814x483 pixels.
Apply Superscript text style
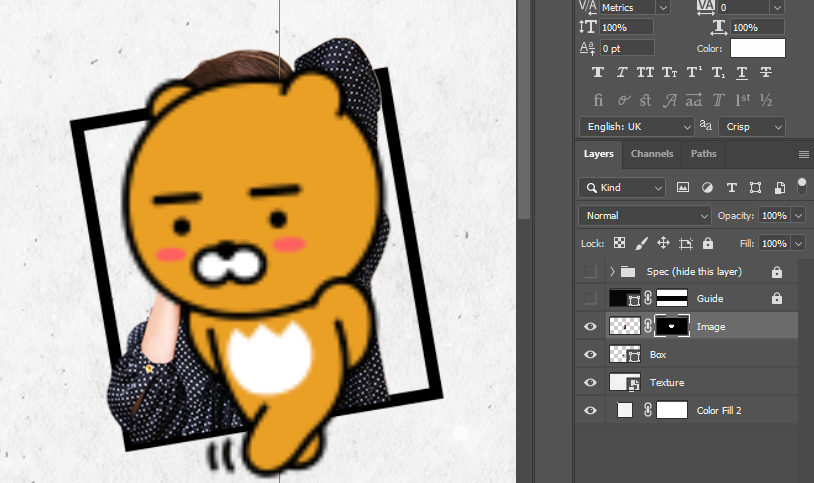(x=694, y=73)
